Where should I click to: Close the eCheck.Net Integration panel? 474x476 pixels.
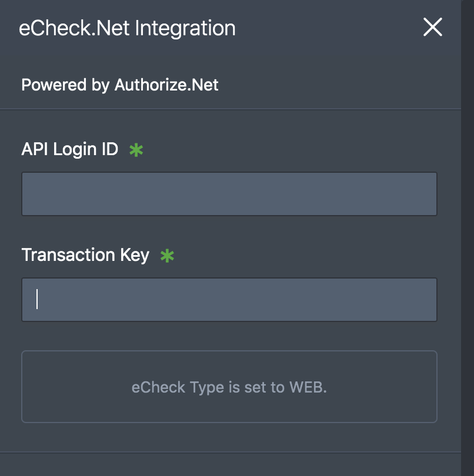433,27
